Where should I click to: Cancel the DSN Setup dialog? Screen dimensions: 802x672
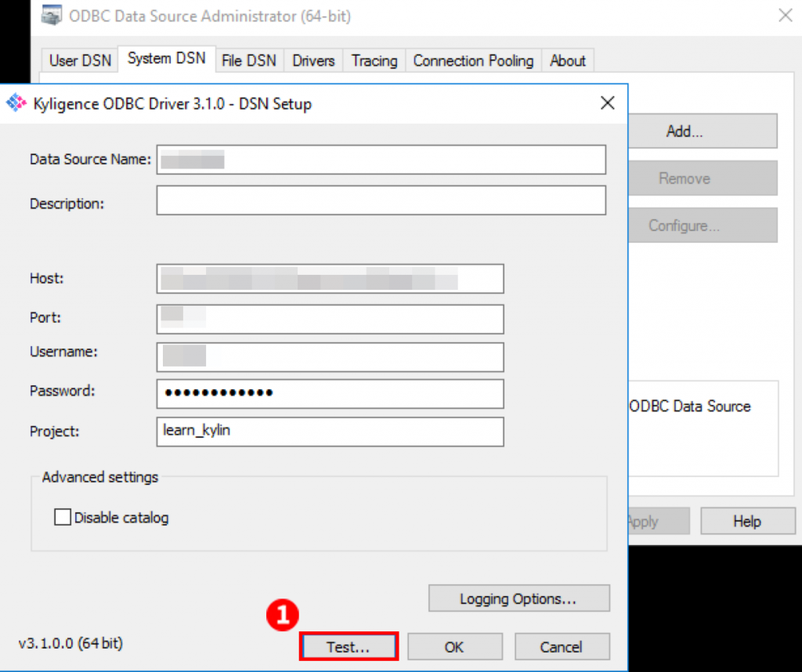pos(561,647)
